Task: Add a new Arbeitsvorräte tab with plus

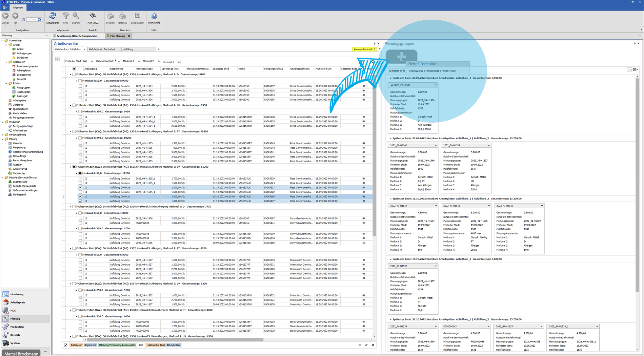Action: [x=158, y=49]
